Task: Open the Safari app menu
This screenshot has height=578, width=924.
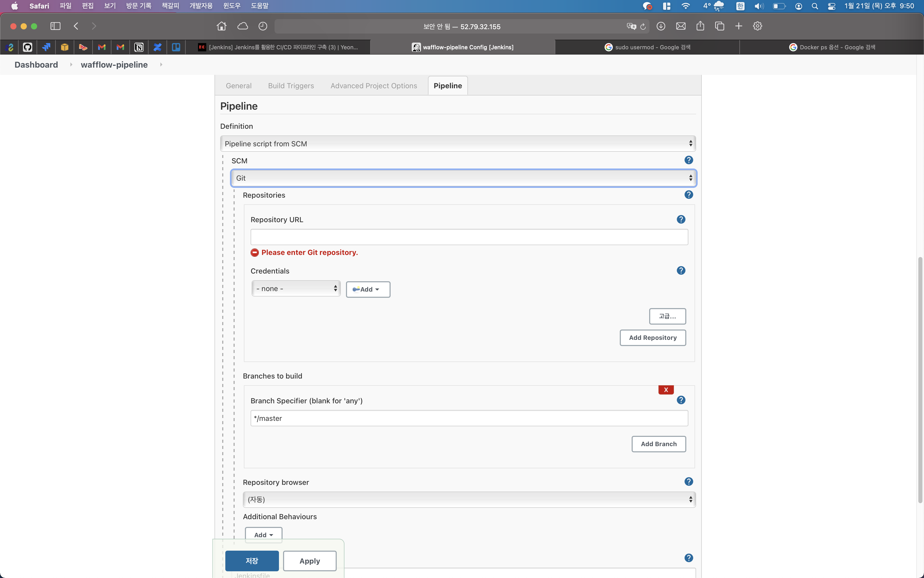Action: coord(39,6)
